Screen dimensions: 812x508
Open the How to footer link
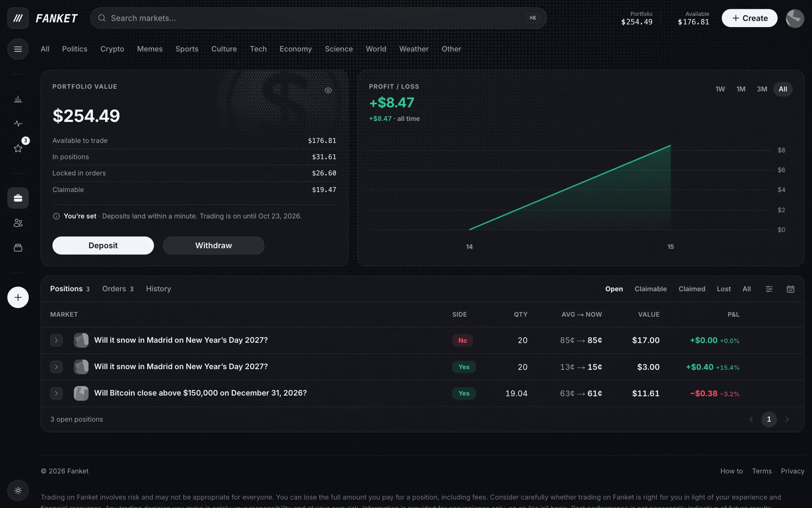[731, 471]
